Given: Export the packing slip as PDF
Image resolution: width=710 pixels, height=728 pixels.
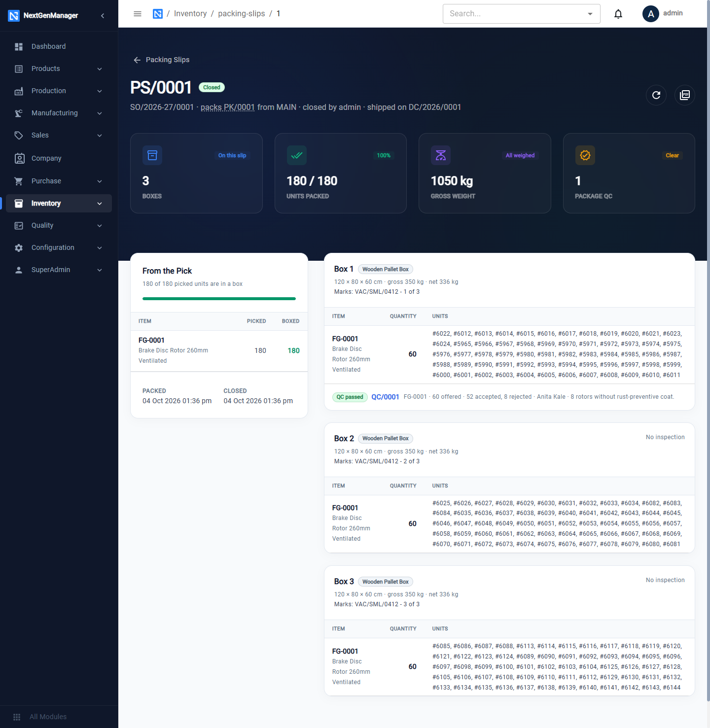Looking at the screenshot, I should tap(685, 95).
